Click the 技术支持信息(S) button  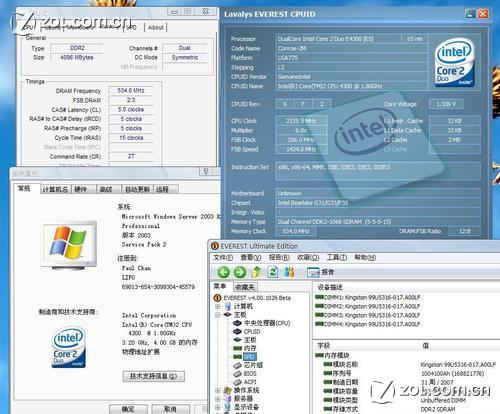(154, 376)
